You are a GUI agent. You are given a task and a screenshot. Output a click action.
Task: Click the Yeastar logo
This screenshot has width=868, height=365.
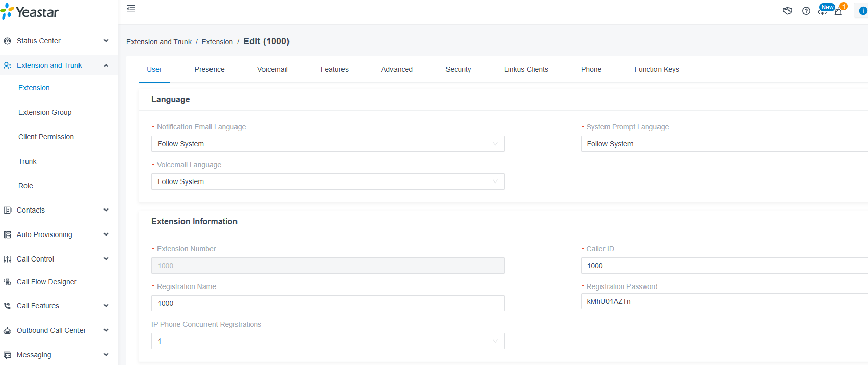click(30, 11)
